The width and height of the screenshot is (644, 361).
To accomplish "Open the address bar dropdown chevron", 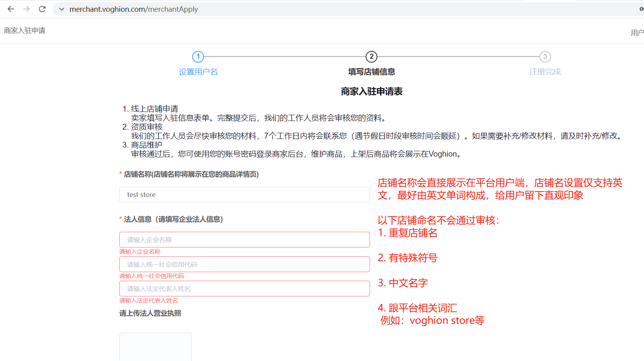I will pyautogui.click(x=61, y=9).
